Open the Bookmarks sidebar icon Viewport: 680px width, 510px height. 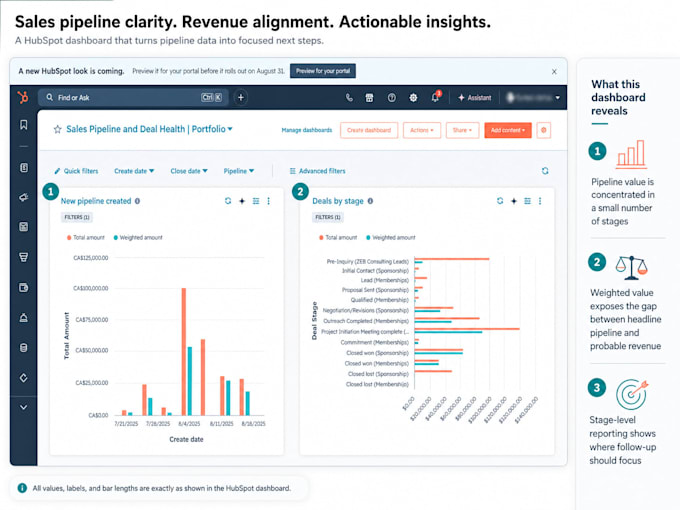click(24, 125)
